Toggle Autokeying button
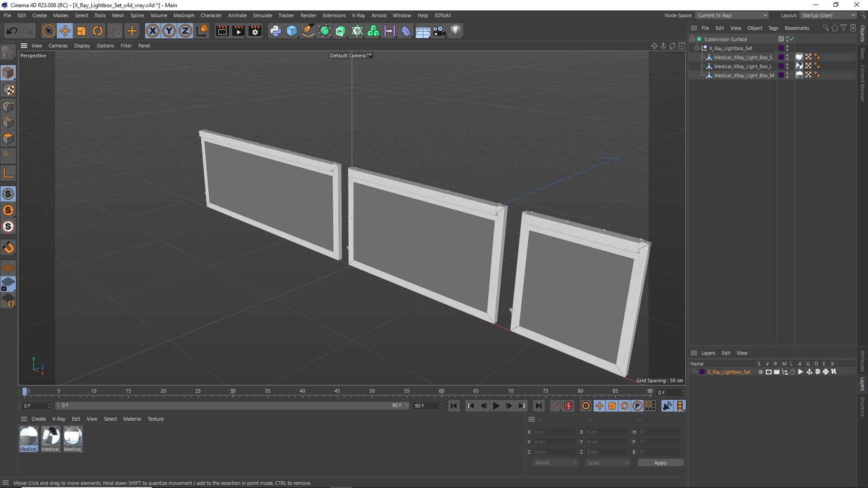This screenshot has width=868, height=488. [569, 406]
